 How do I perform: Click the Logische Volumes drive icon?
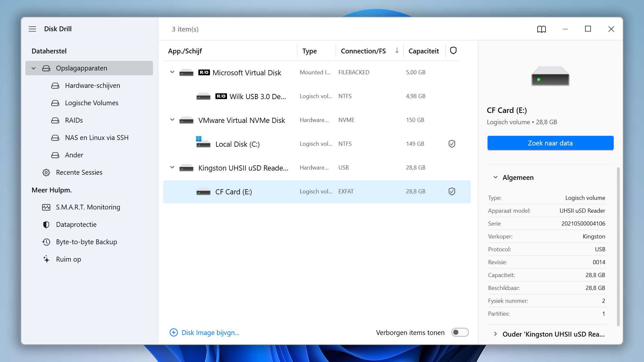pos(55,103)
